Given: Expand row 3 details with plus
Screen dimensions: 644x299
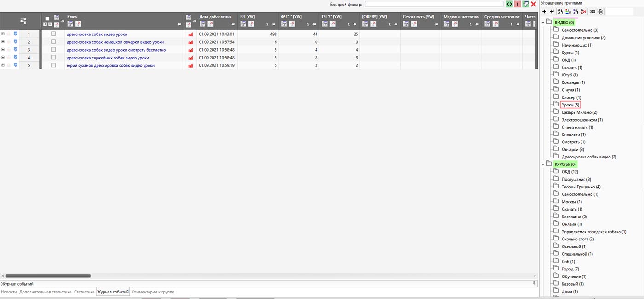Looking at the screenshot, I should pos(3,49).
